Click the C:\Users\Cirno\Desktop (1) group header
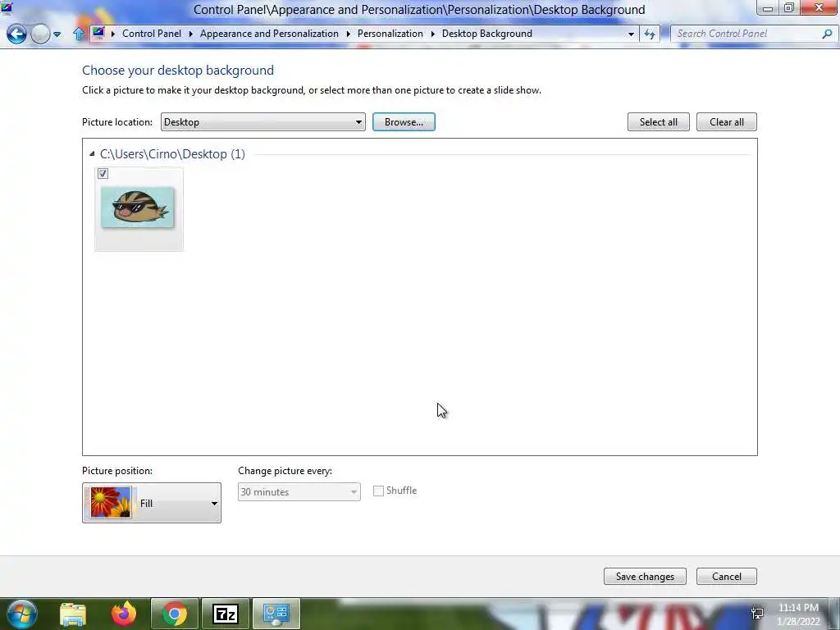Image resolution: width=840 pixels, height=630 pixels. pos(172,154)
